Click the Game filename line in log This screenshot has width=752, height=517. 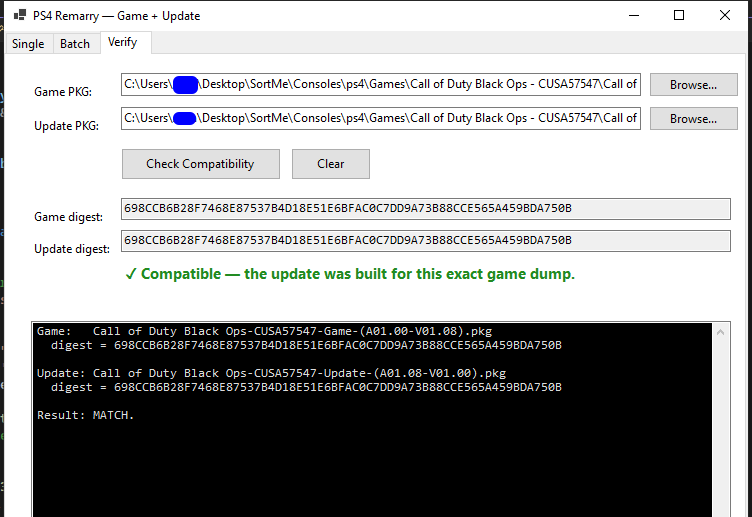point(264,331)
